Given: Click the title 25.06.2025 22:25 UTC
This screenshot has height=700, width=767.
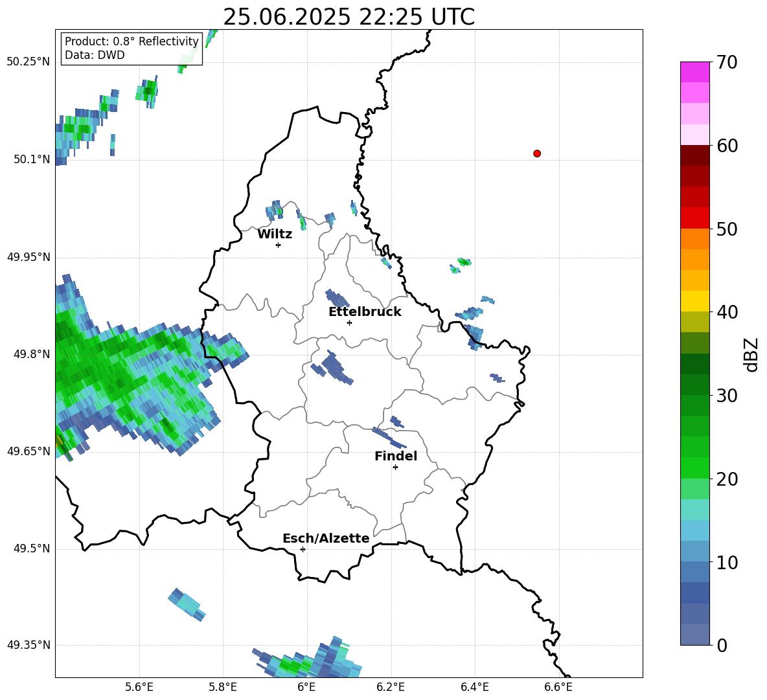Looking at the screenshot, I should point(349,17).
